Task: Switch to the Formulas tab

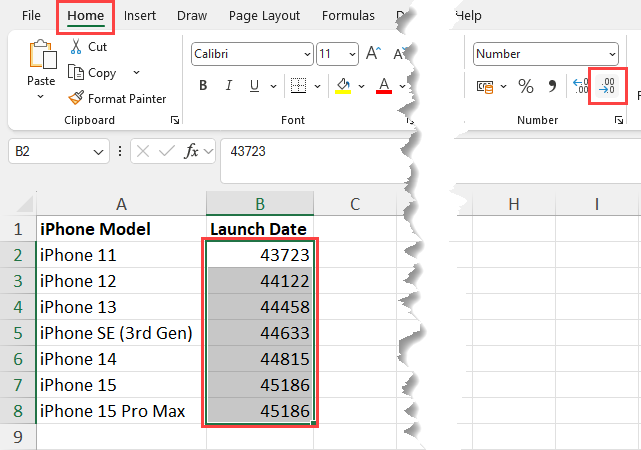Action: (348, 16)
